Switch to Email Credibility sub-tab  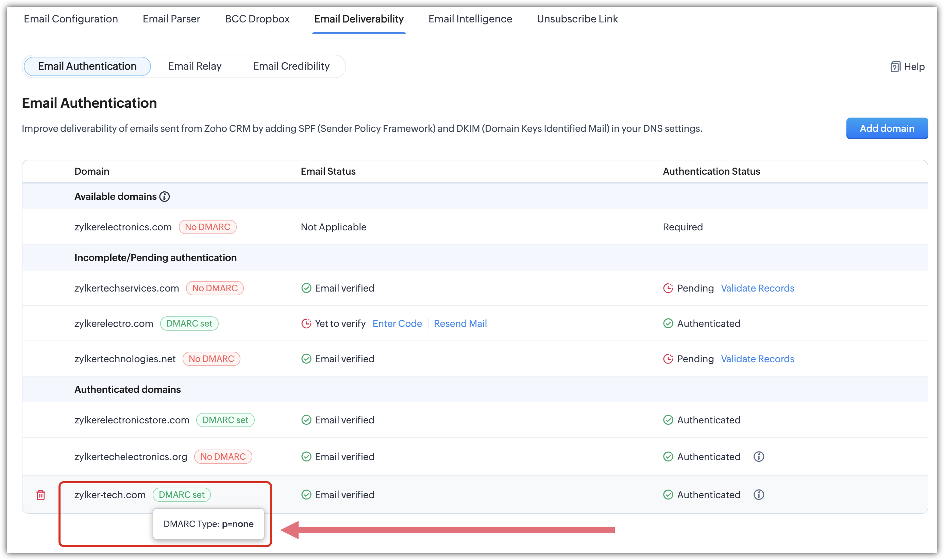point(291,66)
